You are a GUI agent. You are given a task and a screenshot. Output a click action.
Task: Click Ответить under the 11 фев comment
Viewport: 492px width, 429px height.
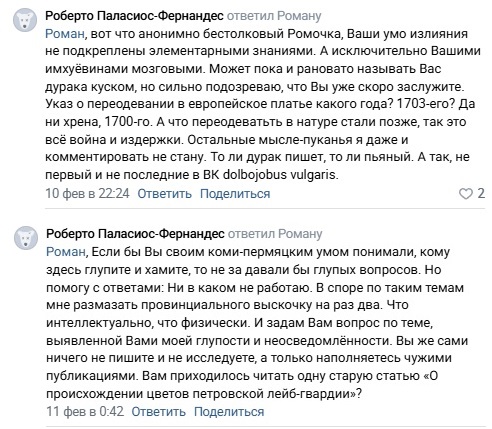[158, 412]
